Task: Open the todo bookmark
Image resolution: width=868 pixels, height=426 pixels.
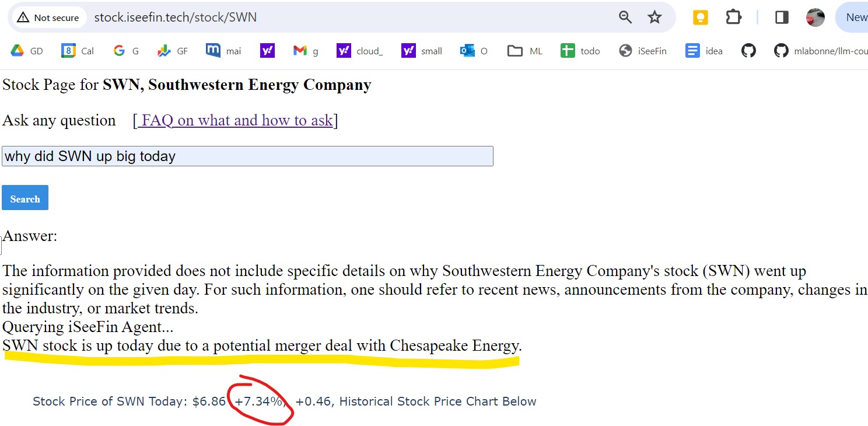Action: click(580, 51)
